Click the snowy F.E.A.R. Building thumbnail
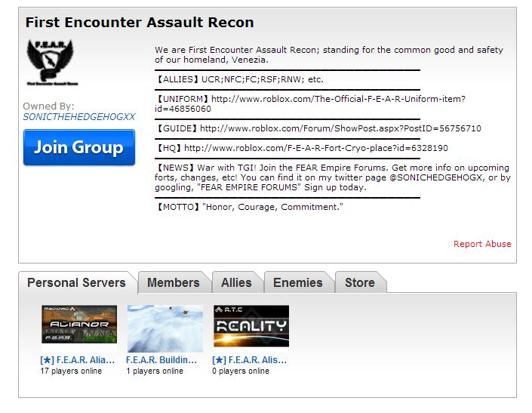Viewport: 532px width, 413px height. point(165,328)
